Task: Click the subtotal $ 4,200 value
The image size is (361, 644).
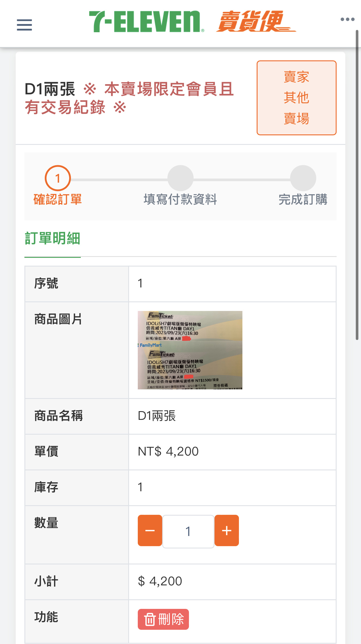Action: point(160,581)
